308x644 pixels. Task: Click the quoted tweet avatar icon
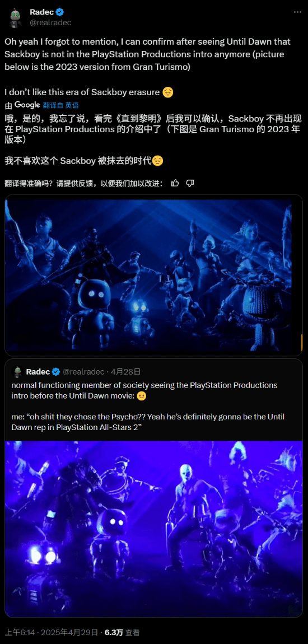point(17,372)
